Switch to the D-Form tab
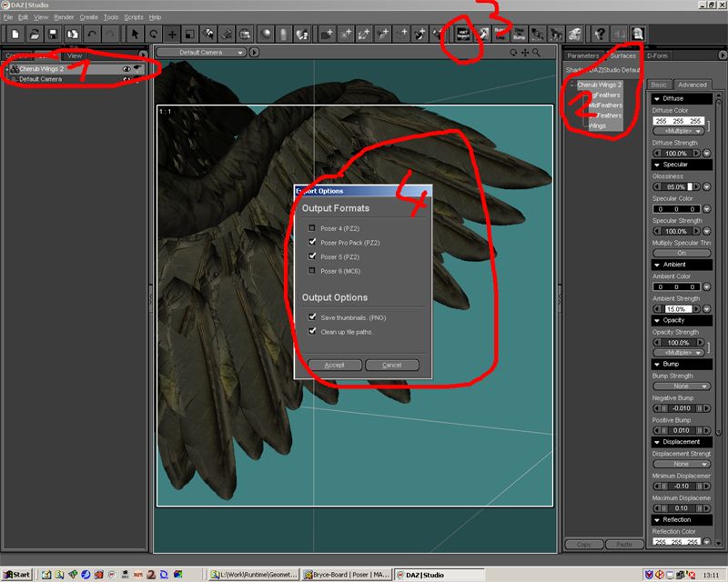The height and width of the screenshot is (582, 728). (657, 55)
